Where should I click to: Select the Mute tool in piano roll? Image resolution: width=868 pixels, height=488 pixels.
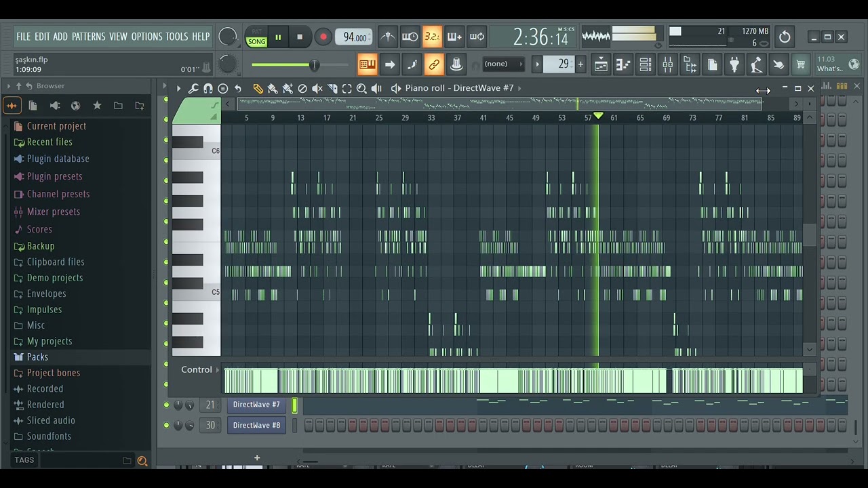point(317,88)
